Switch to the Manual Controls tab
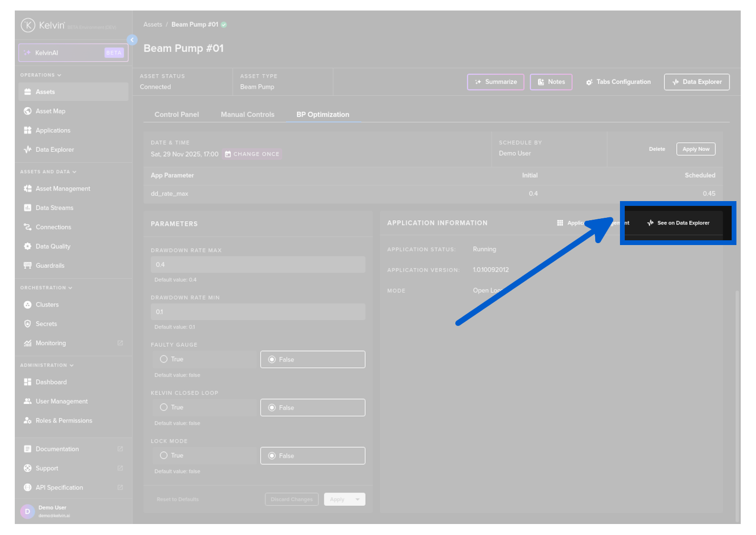 (247, 115)
